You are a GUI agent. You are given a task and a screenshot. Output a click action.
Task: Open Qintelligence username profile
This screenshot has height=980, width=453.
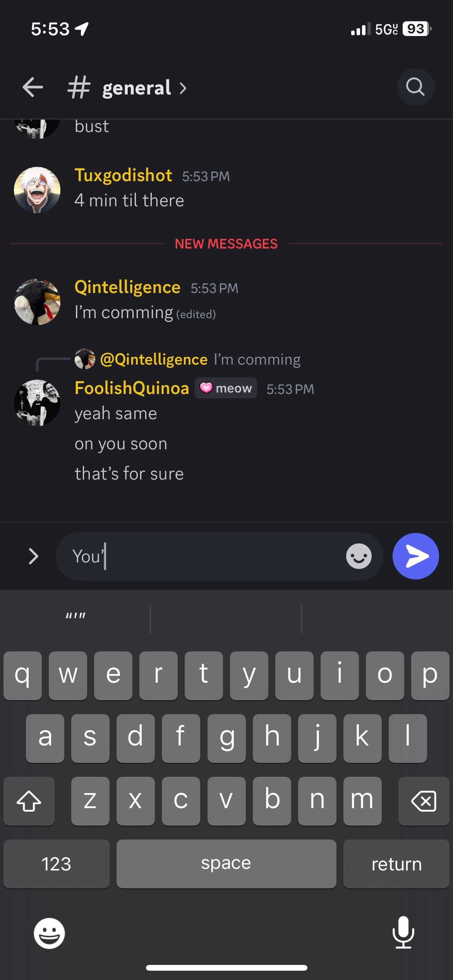pyautogui.click(x=127, y=287)
